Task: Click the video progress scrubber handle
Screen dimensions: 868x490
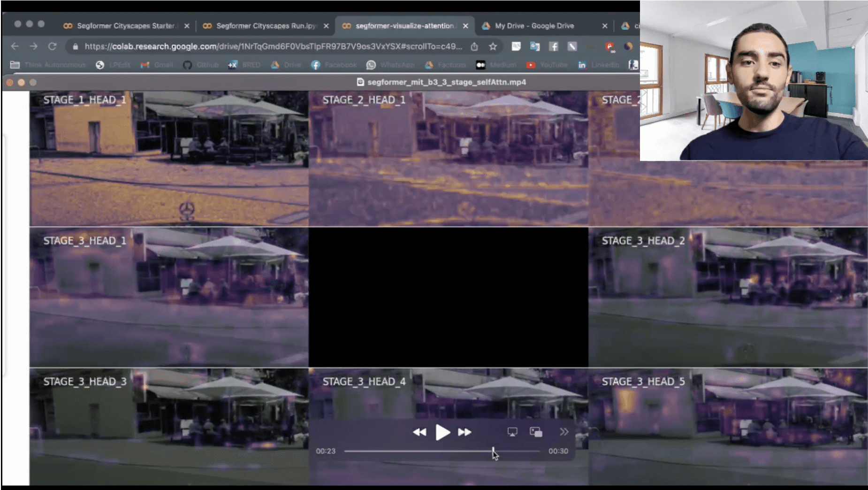Action: 493,451
